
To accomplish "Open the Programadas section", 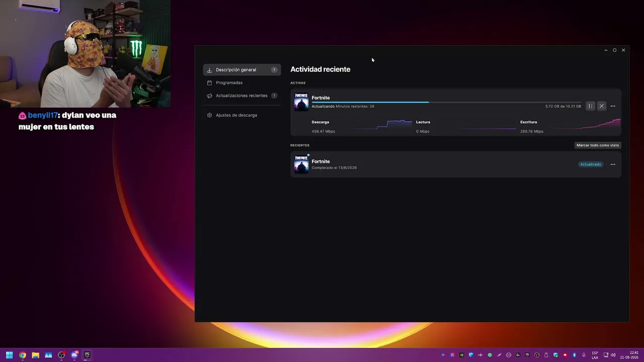I will [x=242, y=82].
